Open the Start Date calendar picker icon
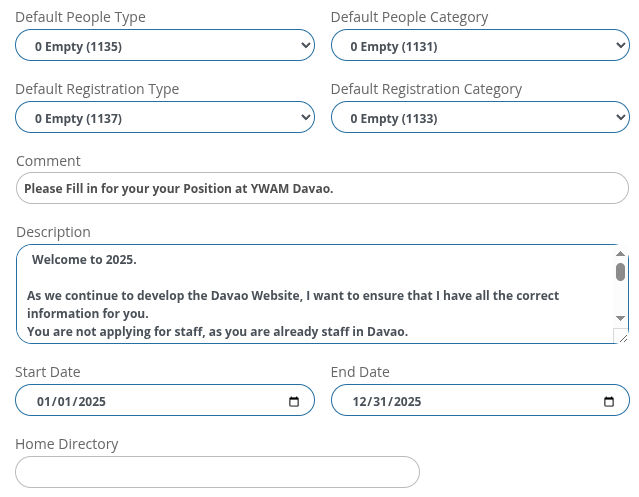This screenshot has width=639, height=497. point(294,401)
